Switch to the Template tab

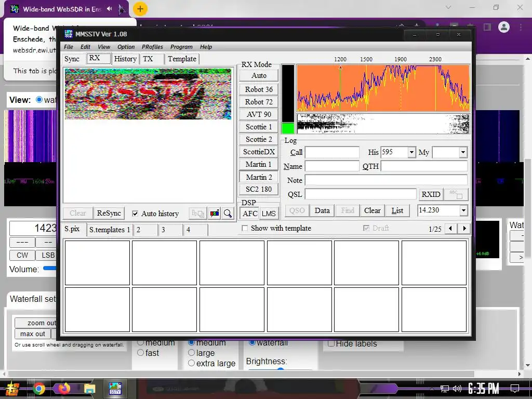coord(182,59)
